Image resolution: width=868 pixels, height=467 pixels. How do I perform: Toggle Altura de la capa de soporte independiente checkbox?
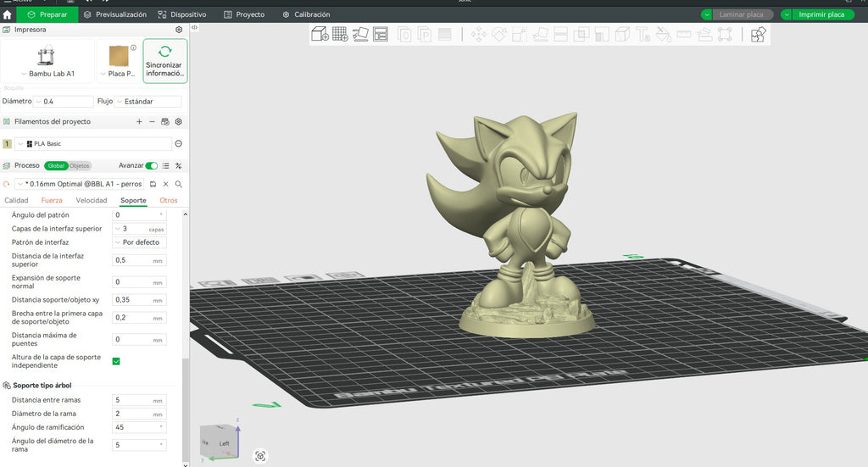[x=116, y=361]
